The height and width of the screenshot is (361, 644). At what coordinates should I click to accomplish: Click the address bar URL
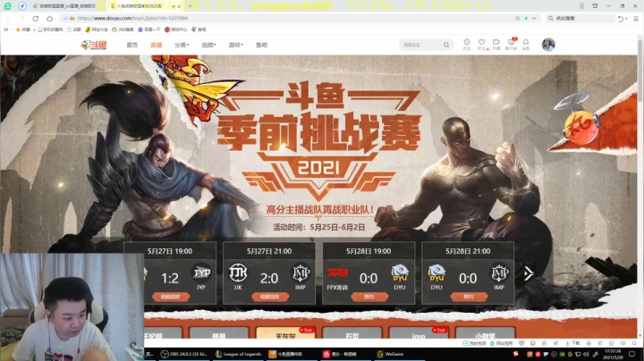pyautogui.click(x=132, y=19)
